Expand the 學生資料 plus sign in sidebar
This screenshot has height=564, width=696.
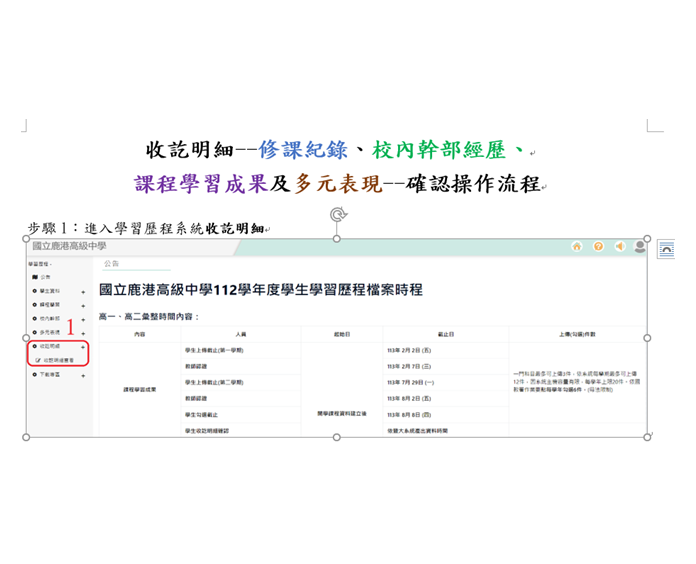pyautogui.click(x=83, y=292)
